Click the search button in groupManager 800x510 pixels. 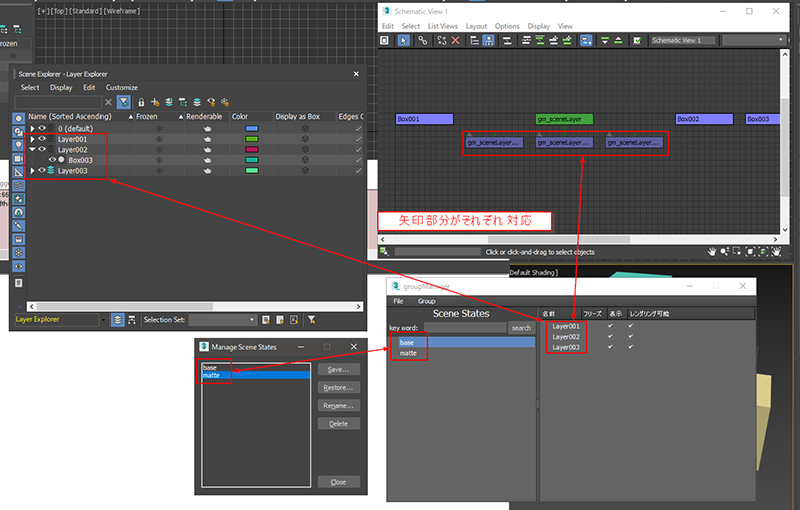coord(521,327)
